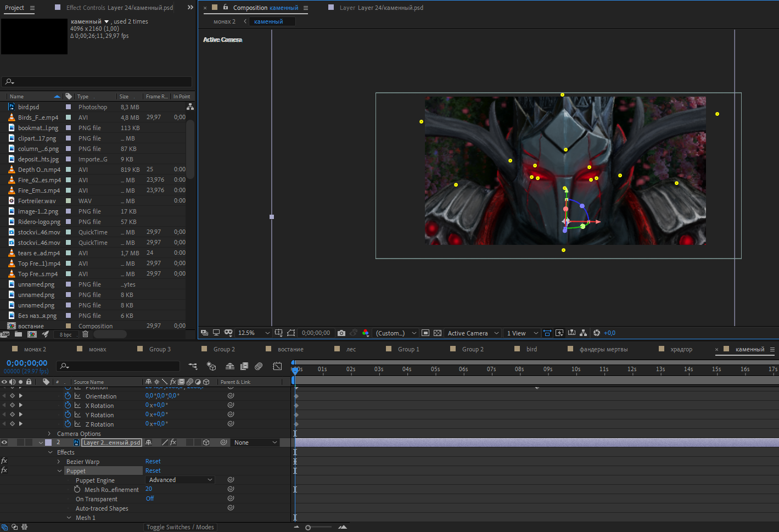
Task: Click Toggle Switches / Modes button
Action: tap(180, 527)
